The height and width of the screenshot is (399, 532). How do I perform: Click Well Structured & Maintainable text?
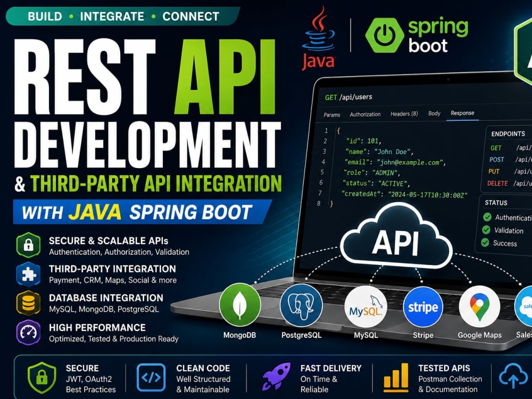click(x=203, y=384)
